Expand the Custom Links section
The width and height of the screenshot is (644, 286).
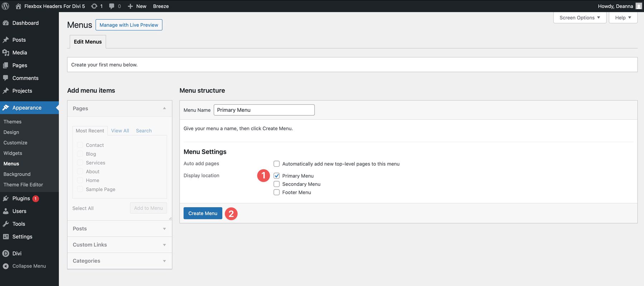click(x=119, y=245)
